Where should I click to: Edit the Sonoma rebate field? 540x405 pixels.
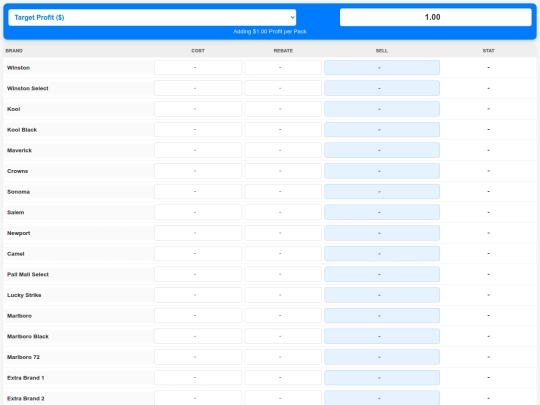283,191
